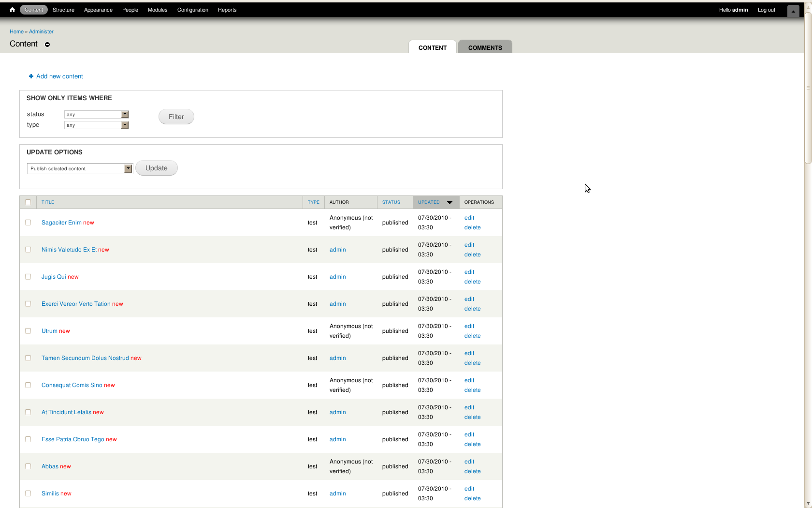Open the status filter dropdown
812x508 pixels.
click(x=96, y=115)
